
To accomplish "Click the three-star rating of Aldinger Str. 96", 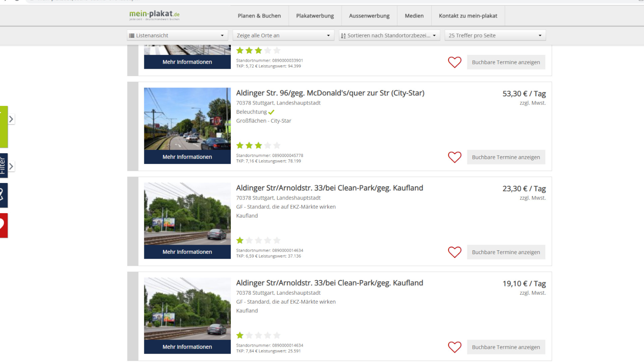I will click(258, 145).
